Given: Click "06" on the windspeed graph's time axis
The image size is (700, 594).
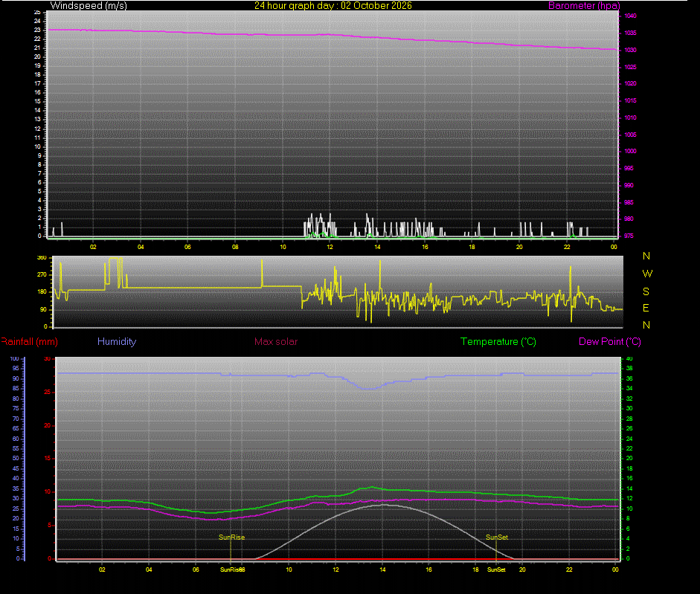Looking at the screenshot, I should 187,248.
